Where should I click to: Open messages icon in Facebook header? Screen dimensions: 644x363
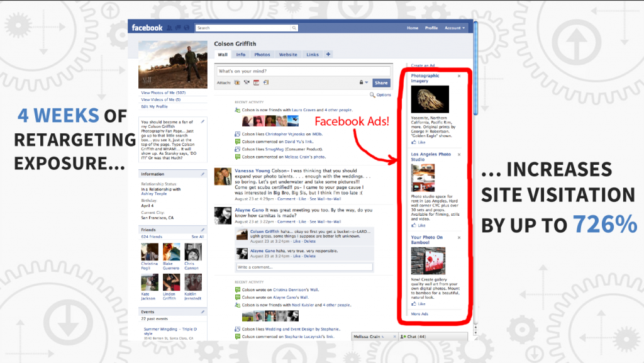178,28
